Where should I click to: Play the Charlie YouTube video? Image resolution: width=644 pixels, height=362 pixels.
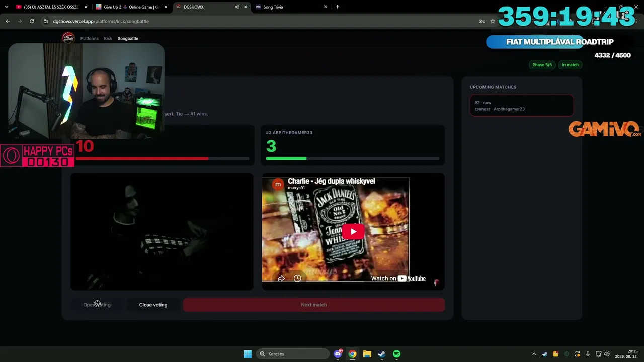(x=353, y=231)
